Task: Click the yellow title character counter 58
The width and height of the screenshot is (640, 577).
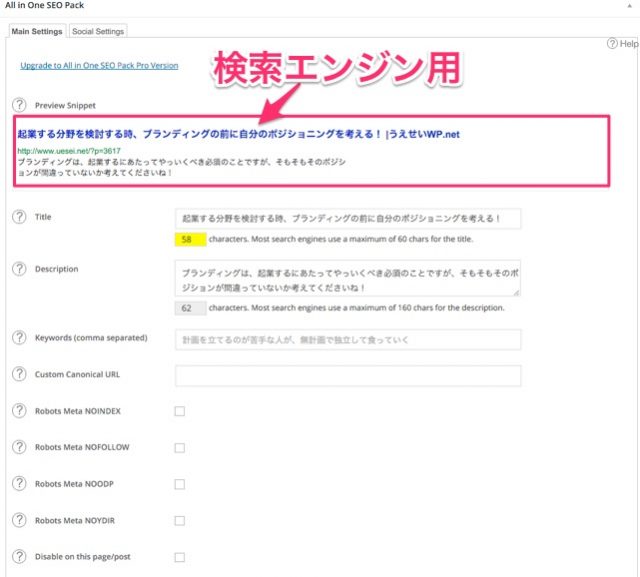Action: coord(190,239)
